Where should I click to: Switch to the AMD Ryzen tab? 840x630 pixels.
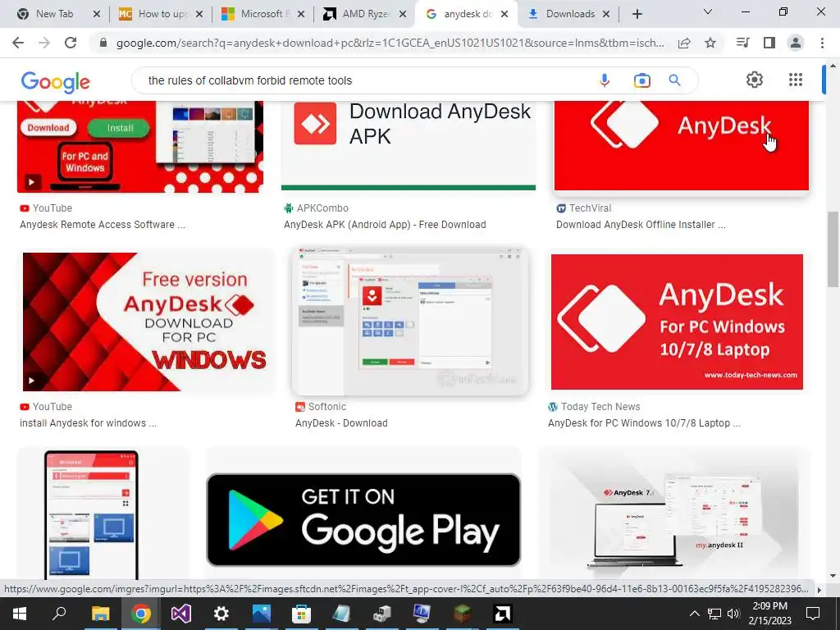point(364,14)
